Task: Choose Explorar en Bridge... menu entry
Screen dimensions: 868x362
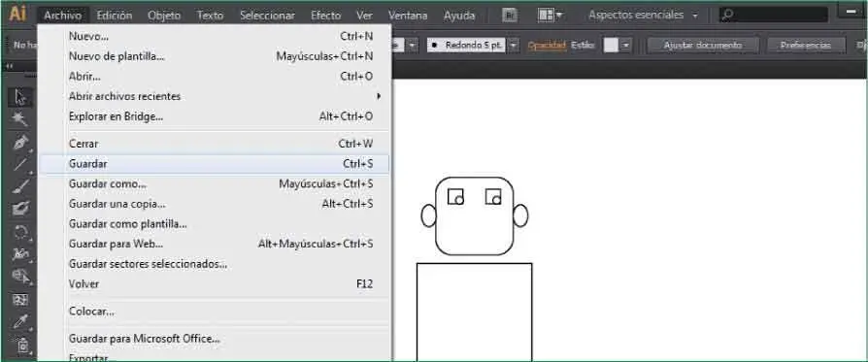Action: tap(214, 116)
